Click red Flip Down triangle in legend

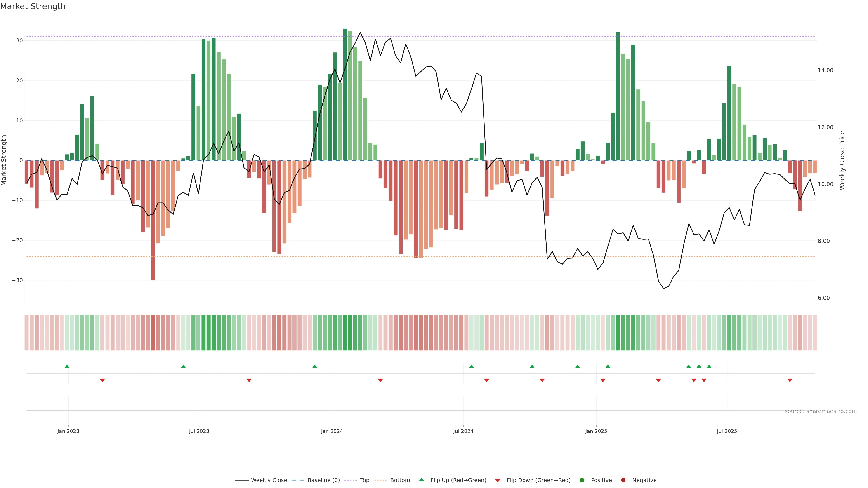(498, 480)
